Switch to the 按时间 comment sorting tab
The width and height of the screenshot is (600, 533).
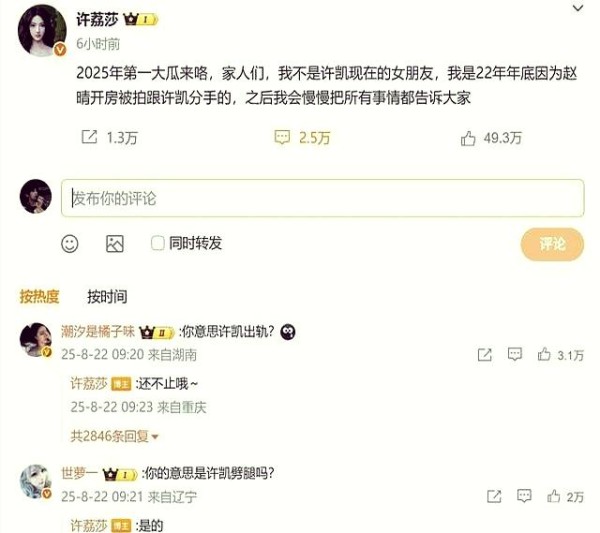[x=107, y=297]
